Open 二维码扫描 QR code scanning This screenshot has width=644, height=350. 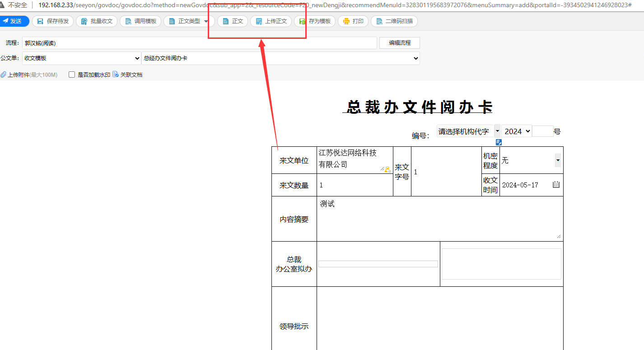[x=394, y=21]
